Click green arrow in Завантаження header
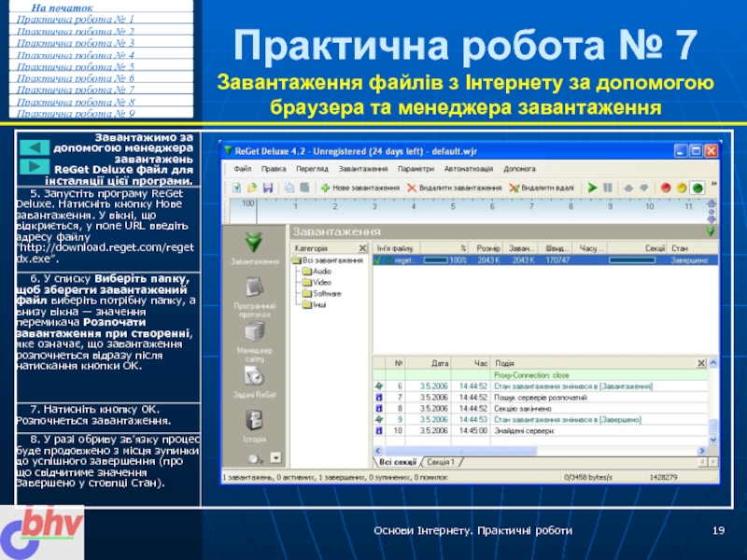The image size is (747, 560). pos(711,231)
